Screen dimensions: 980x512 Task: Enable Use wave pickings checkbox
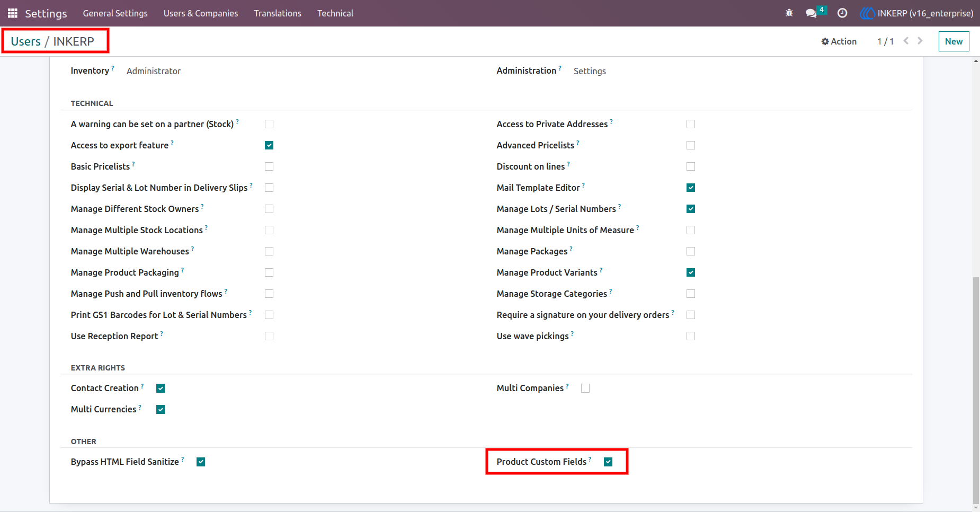[x=691, y=336]
